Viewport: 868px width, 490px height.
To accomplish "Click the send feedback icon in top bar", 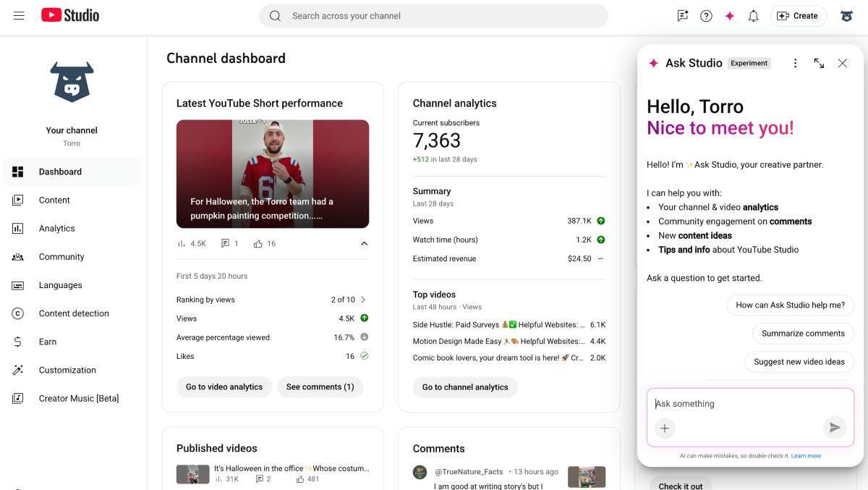I will pos(682,15).
